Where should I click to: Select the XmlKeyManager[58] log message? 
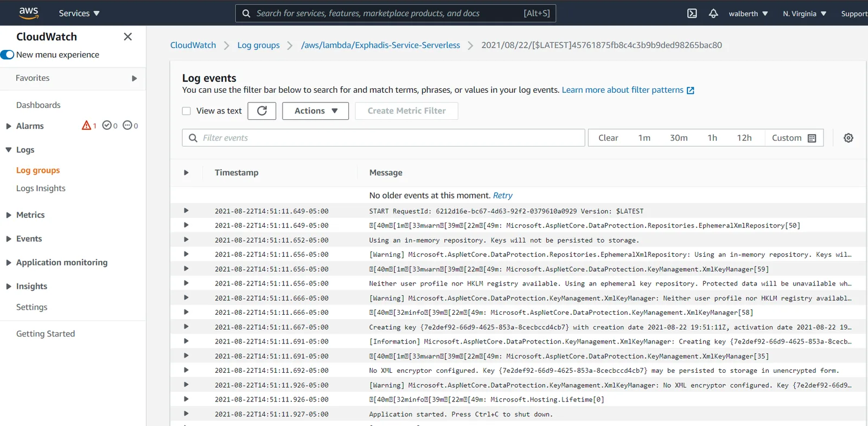(x=561, y=312)
